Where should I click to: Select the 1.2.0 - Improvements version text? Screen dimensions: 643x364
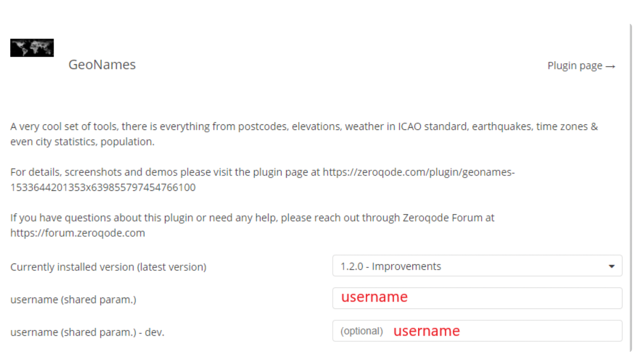click(x=391, y=266)
